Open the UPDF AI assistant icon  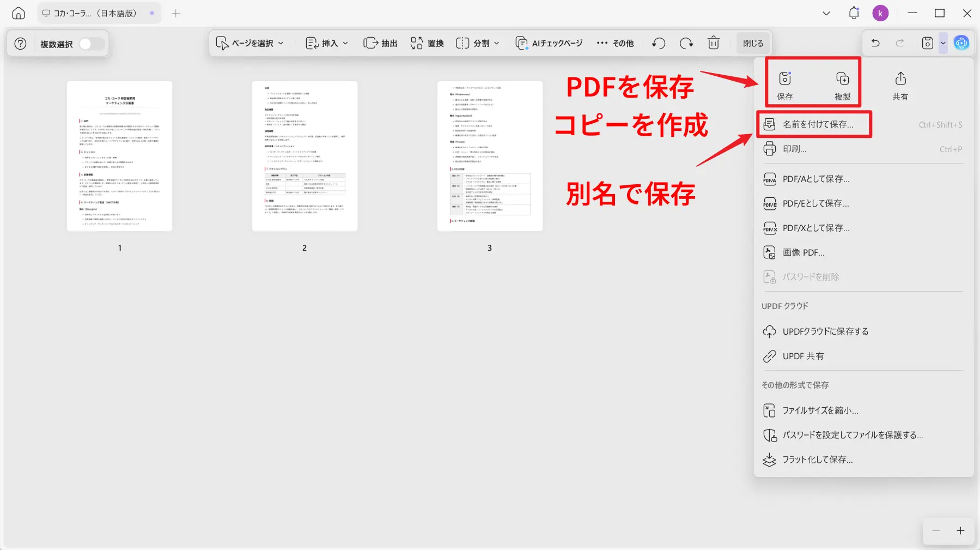click(x=961, y=43)
